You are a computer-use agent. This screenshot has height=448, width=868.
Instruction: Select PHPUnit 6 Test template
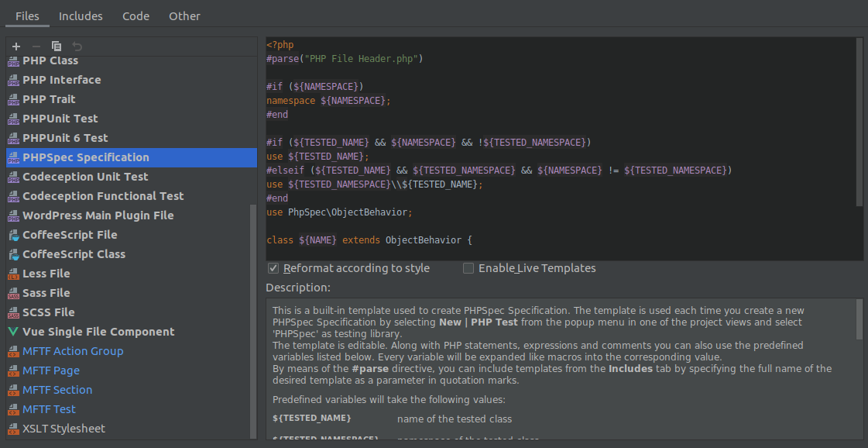click(132, 138)
